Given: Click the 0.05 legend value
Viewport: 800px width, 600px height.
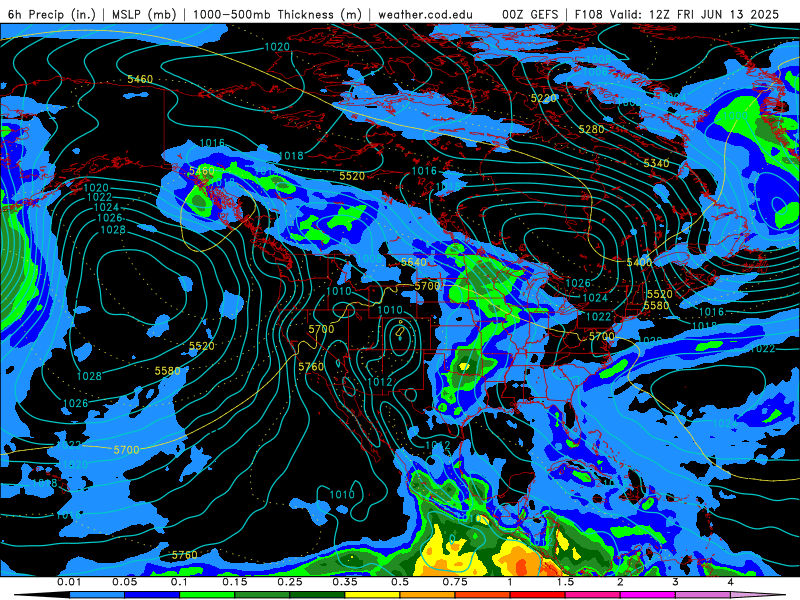Looking at the screenshot, I should (124, 582).
